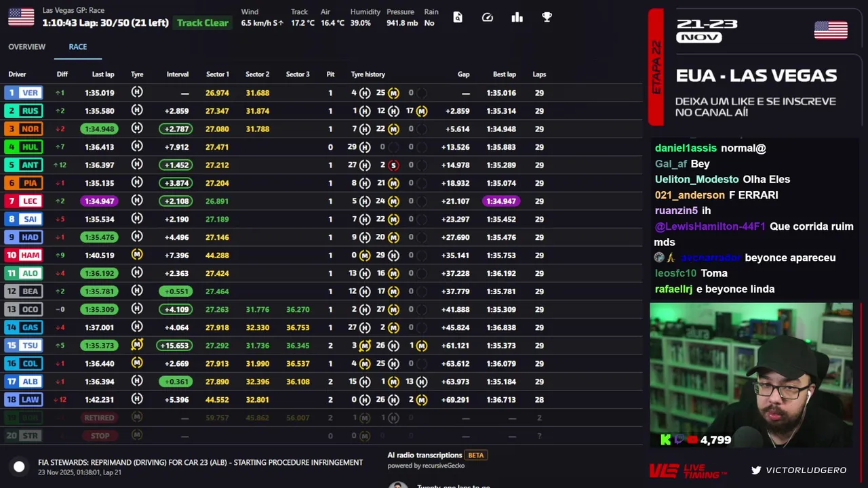Viewport: 868px width, 488px height.
Task: Click the hard tyre icon in LEC row
Action: pyautogui.click(x=137, y=201)
